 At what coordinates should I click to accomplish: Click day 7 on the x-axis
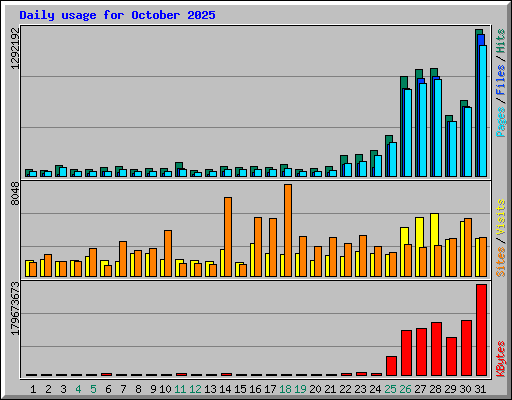click(123, 389)
